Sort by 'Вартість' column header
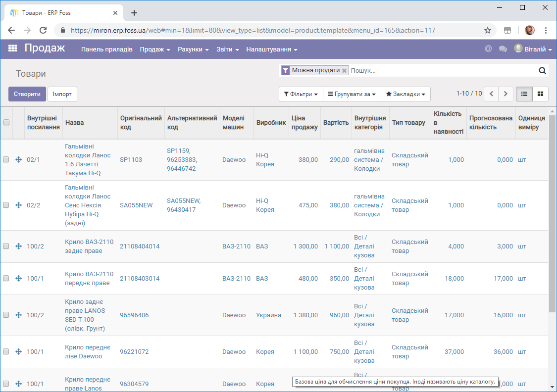Image resolution: width=557 pixels, height=392 pixels. click(336, 123)
